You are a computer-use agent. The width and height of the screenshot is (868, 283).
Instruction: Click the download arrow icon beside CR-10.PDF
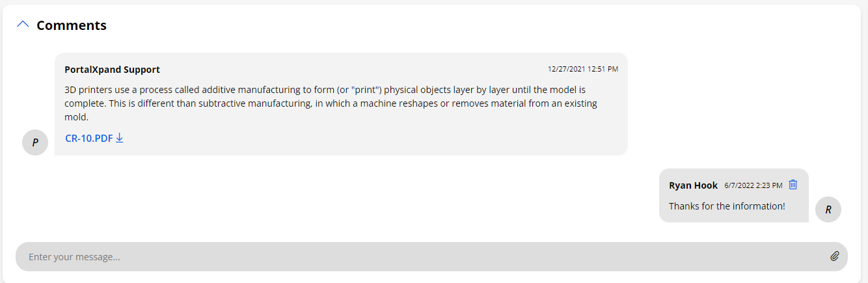[120, 138]
